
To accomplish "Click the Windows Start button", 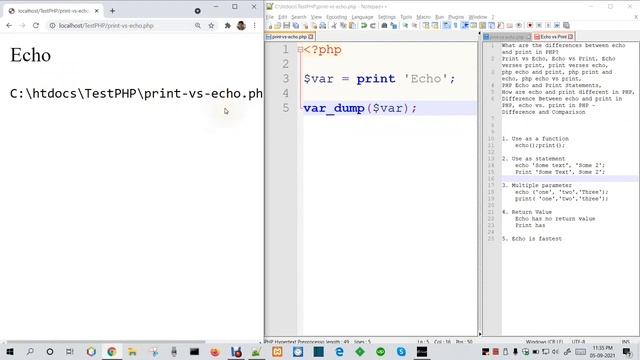I will (10, 351).
